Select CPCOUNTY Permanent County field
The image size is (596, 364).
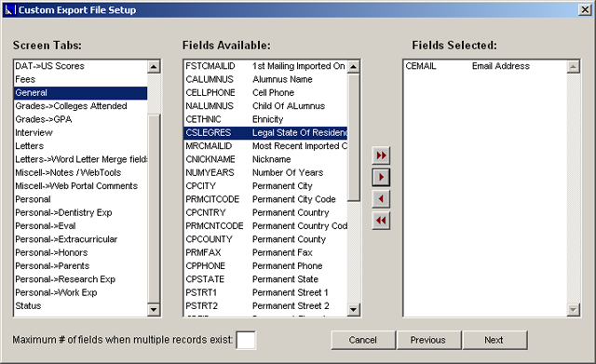coord(265,239)
